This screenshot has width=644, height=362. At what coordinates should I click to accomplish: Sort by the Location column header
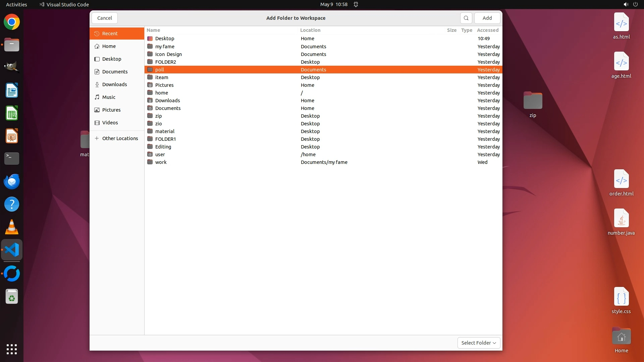click(310, 30)
